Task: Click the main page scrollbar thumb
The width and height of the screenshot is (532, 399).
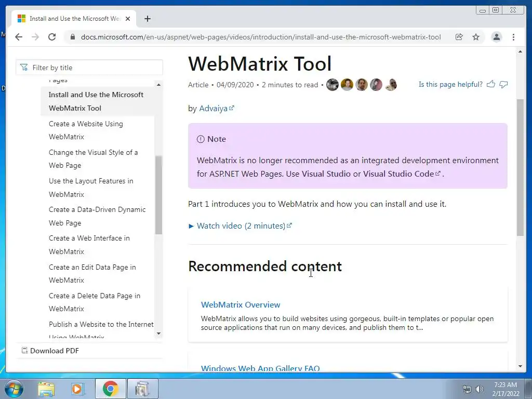Action: 520,167
